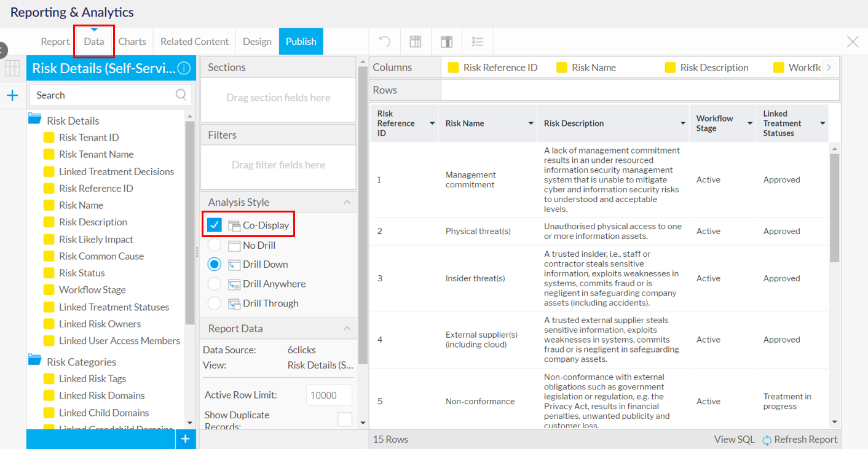Click the info icon beside Risk Details title
Screen dimensions: 868x449
pyautogui.click(x=184, y=68)
